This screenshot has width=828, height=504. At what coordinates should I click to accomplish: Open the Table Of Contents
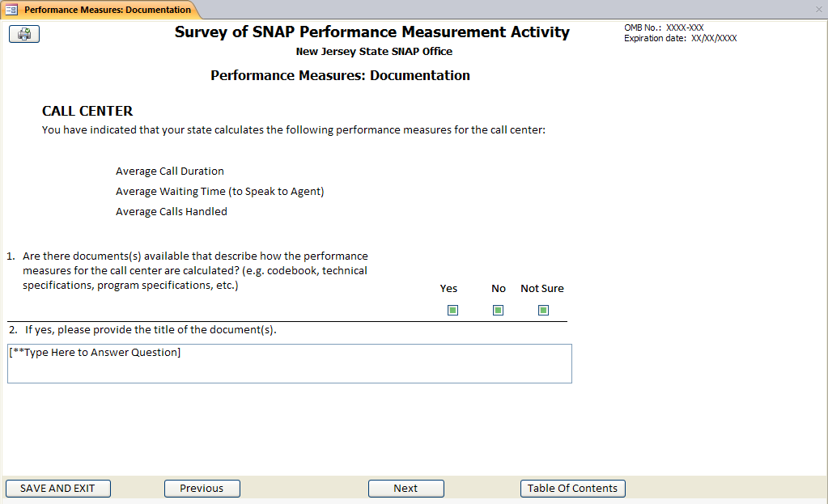click(572, 489)
